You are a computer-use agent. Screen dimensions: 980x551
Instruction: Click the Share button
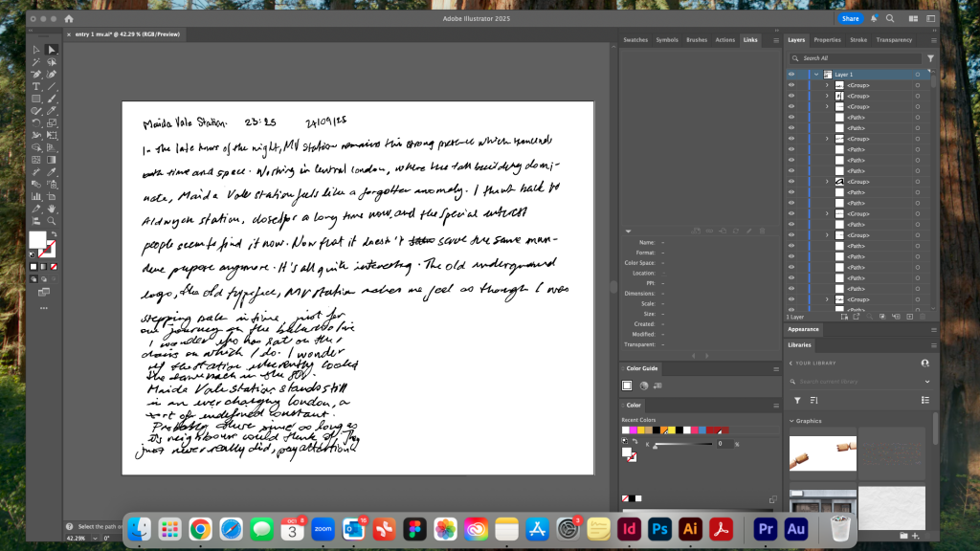coord(850,18)
